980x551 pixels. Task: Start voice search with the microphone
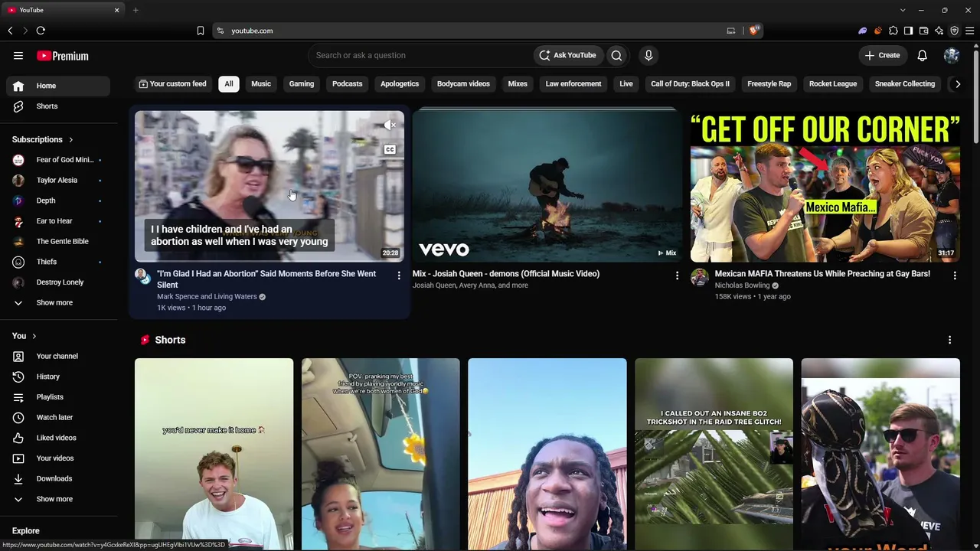648,55
